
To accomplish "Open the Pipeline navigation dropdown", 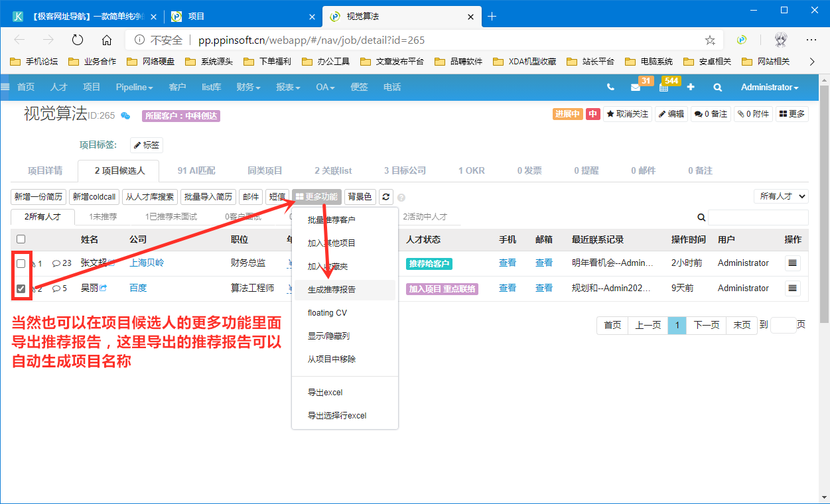I will pyautogui.click(x=134, y=87).
